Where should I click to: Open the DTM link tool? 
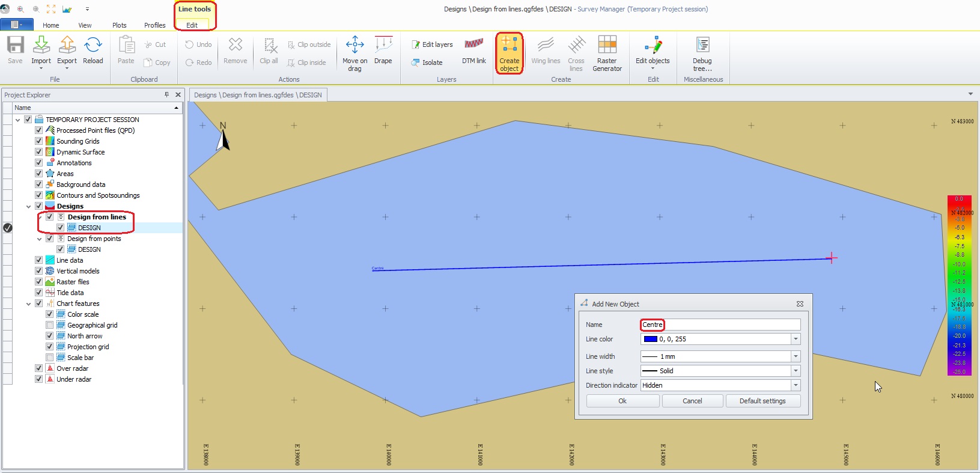(473, 50)
